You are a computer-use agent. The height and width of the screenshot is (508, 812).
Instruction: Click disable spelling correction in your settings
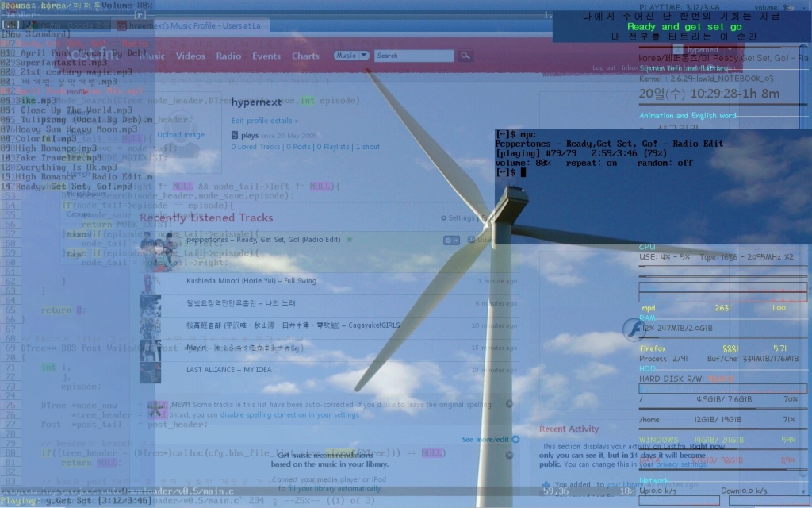289,414
